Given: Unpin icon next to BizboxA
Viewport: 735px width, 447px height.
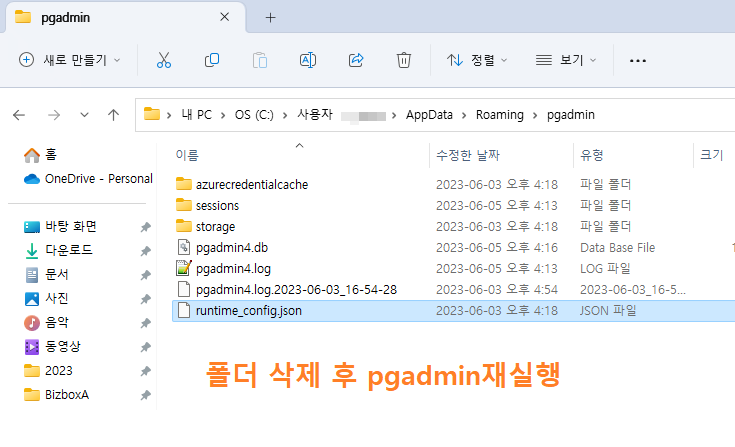Looking at the screenshot, I should pyautogui.click(x=146, y=395).
